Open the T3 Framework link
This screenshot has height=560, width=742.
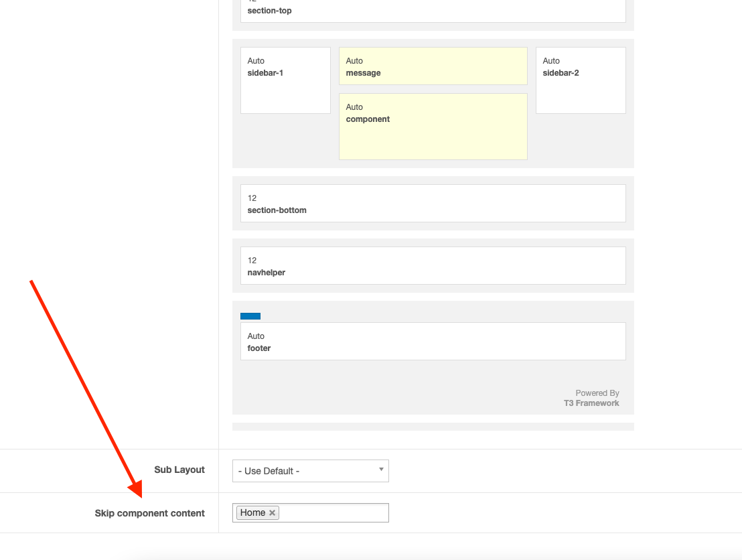pos(591,403)
